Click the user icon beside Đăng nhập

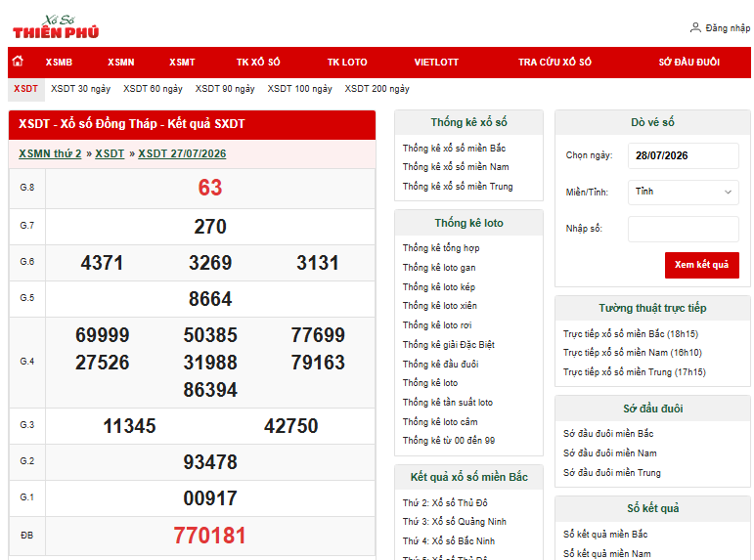click(x=695, y=28)
